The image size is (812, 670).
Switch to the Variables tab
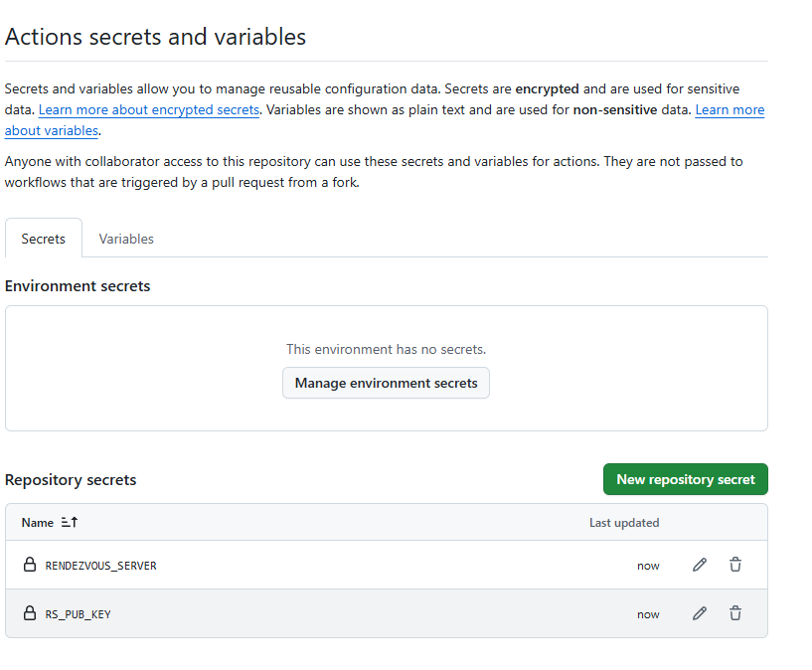(126, 239)
